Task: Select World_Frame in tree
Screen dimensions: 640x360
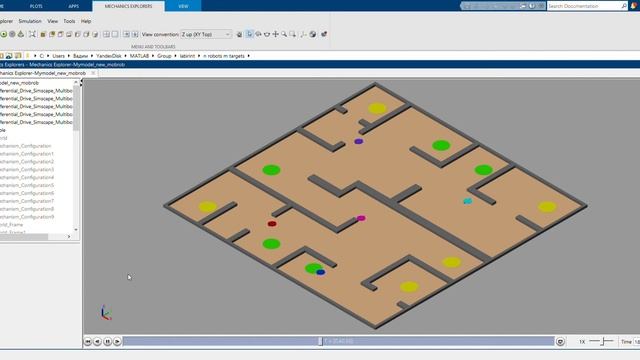Action: pos(11,224)
